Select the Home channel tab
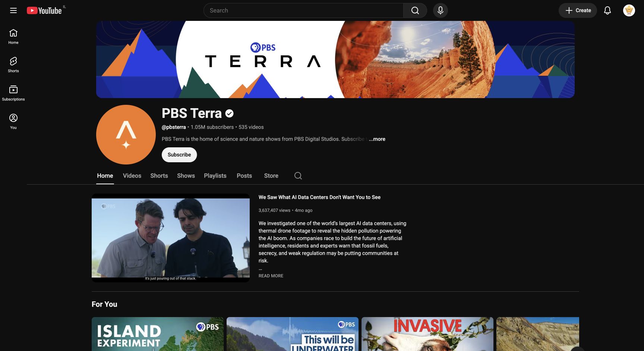This screenshot has width=644, height=351. click(x=105, y=176)
